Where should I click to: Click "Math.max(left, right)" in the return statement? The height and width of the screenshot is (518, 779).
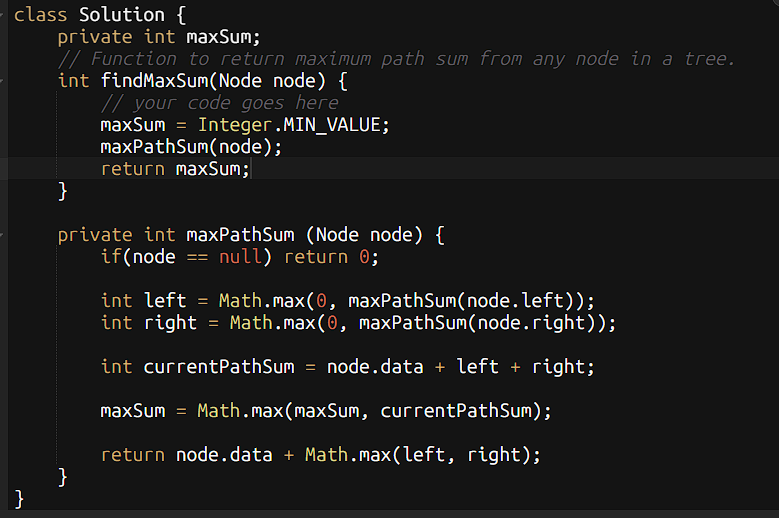pos(418,455)
